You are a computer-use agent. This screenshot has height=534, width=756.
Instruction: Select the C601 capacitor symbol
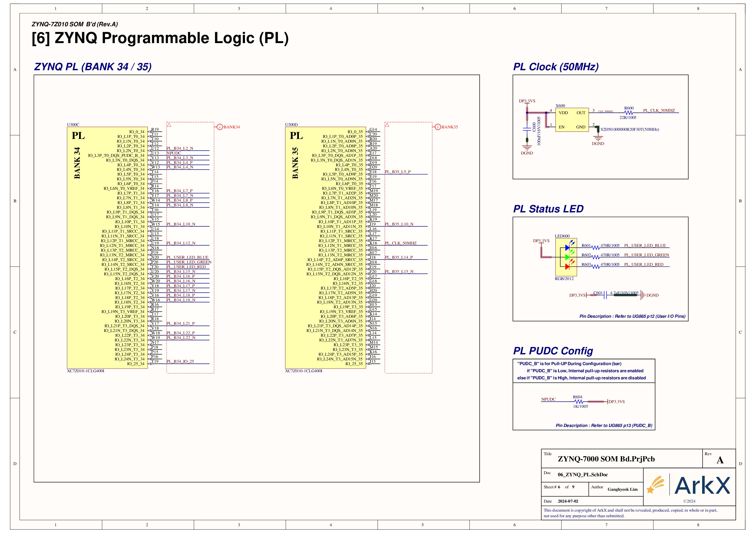[605, 296]
